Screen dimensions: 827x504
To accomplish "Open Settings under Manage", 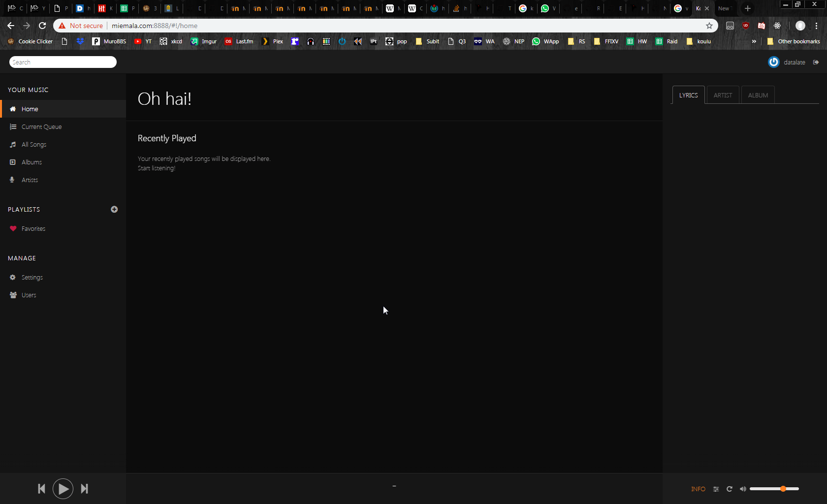I will coord(32,278).
